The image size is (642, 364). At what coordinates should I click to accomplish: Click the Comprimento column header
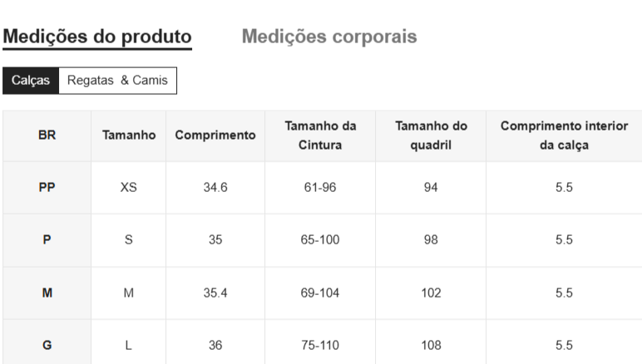(215, 135)
